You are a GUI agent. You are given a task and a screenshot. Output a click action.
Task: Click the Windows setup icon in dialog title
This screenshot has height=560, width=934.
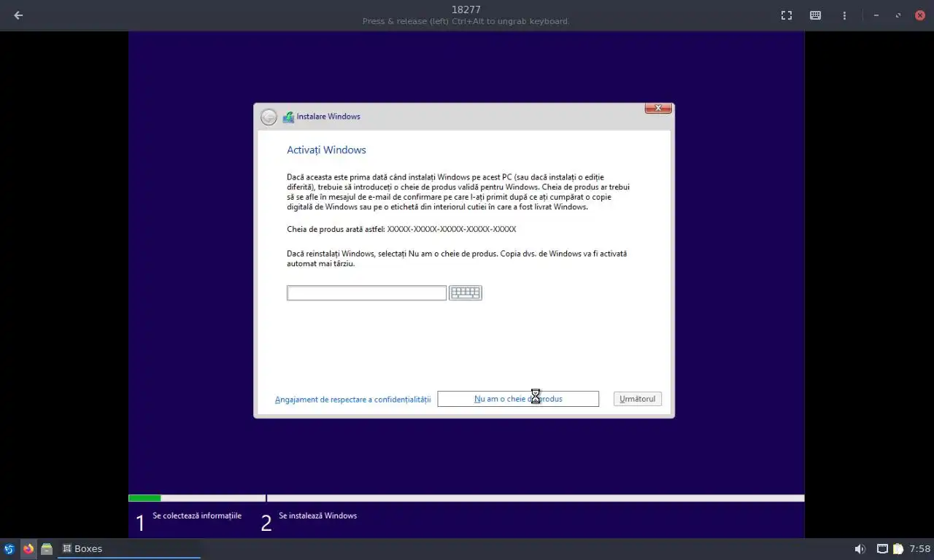(x=288, y=117)
